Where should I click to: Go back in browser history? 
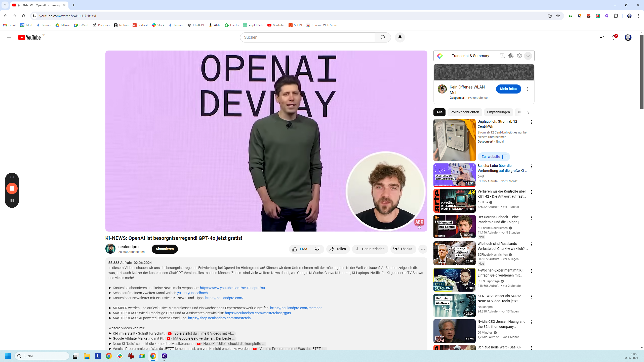[6, 16]
